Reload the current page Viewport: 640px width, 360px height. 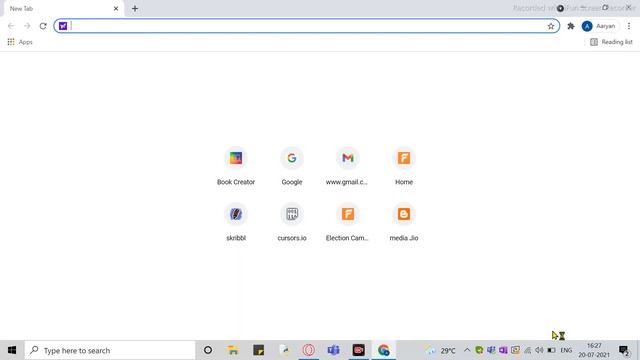pos(43,26)
